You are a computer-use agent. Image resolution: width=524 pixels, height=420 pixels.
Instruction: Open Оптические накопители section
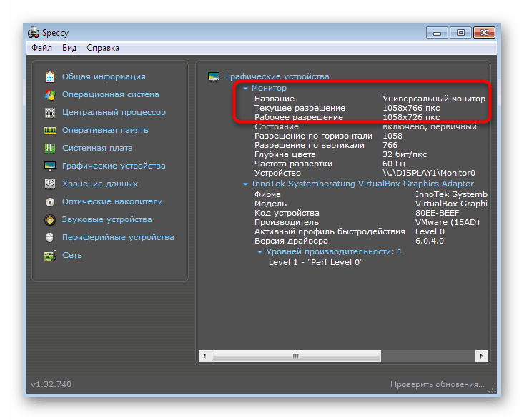pyautogui.click(x=112, y=201)
